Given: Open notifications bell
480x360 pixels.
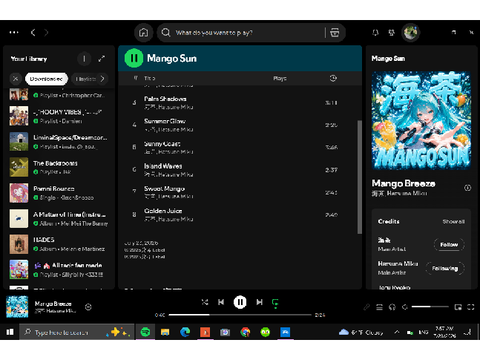Looking at the screenshot, I should coord(375,32).
